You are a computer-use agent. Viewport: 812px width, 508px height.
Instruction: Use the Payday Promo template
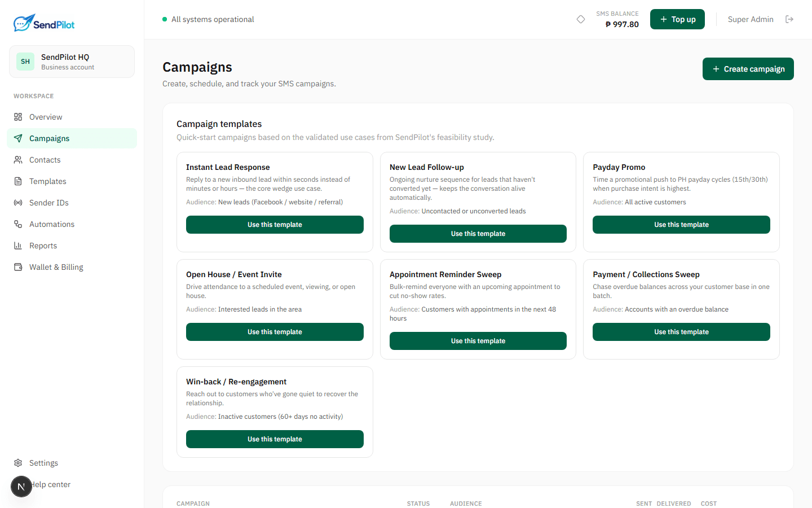coord(681,225)
